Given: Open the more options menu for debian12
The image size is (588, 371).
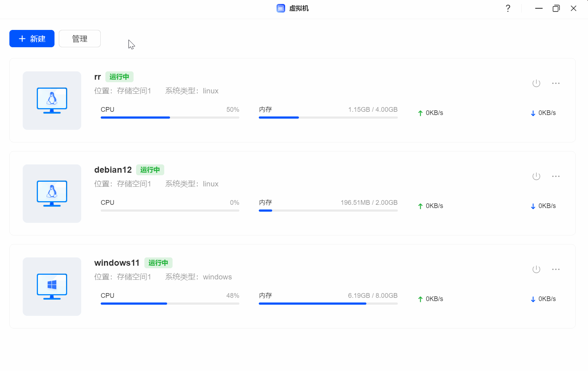Looking at the screenshot, I should (556, 176).
